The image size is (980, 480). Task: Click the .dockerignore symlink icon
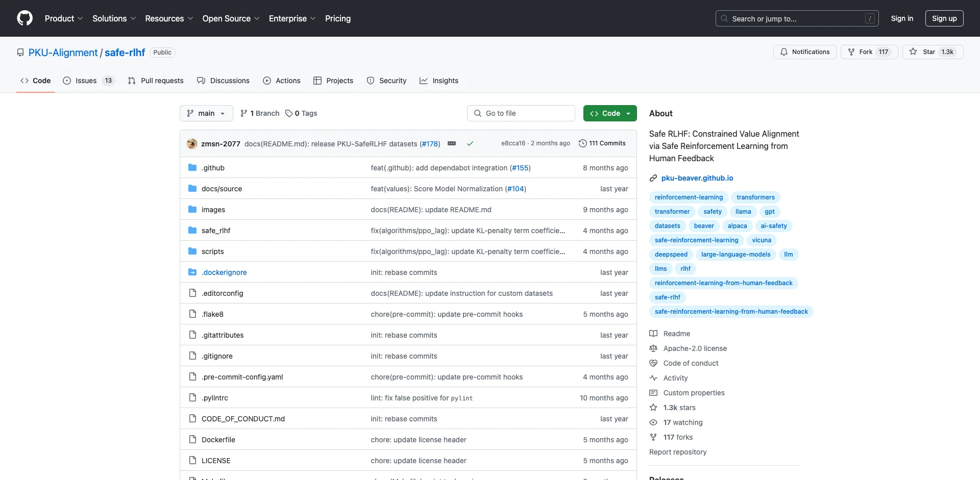point(192,272)
